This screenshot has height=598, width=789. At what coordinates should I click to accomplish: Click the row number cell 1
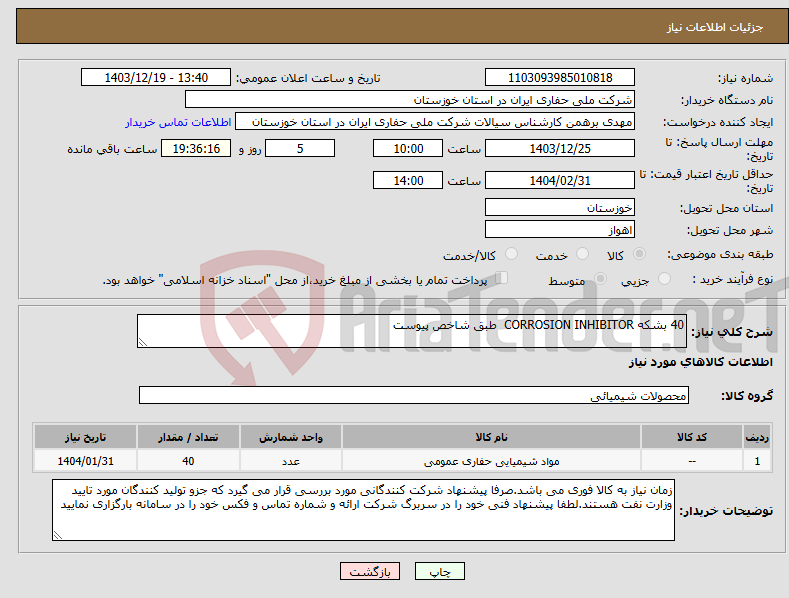[757, 461]
